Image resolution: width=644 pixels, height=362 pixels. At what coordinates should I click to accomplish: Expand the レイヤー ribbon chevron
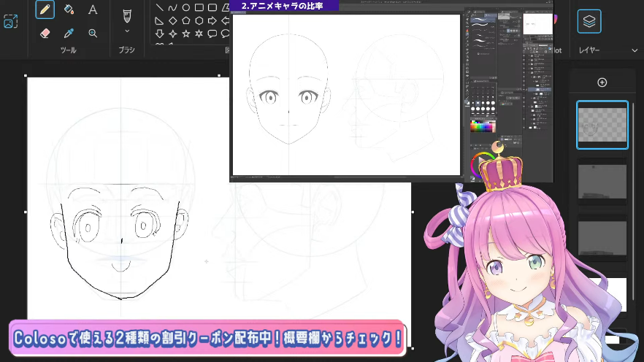click(635, 50)
